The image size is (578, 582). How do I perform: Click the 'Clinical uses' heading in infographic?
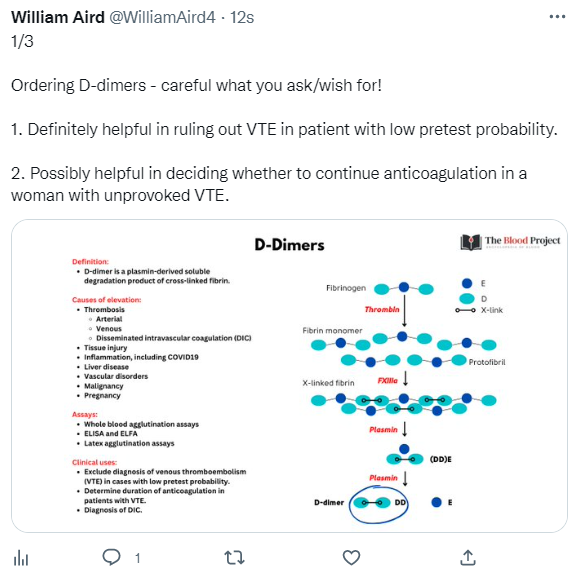point(94,462)
